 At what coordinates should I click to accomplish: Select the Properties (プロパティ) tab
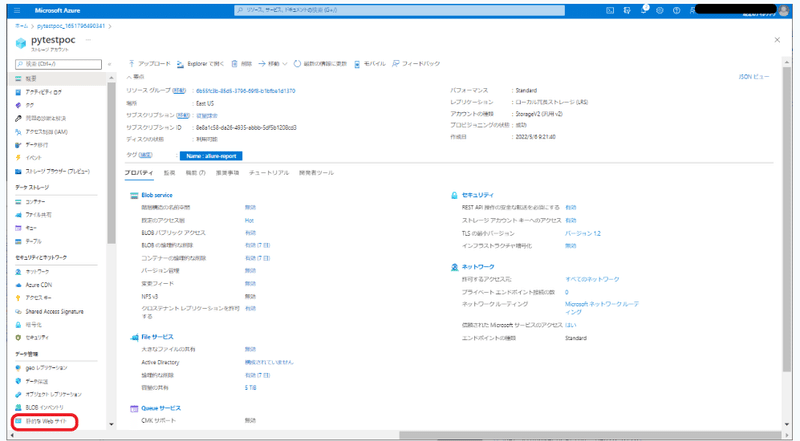coord(139,173)
